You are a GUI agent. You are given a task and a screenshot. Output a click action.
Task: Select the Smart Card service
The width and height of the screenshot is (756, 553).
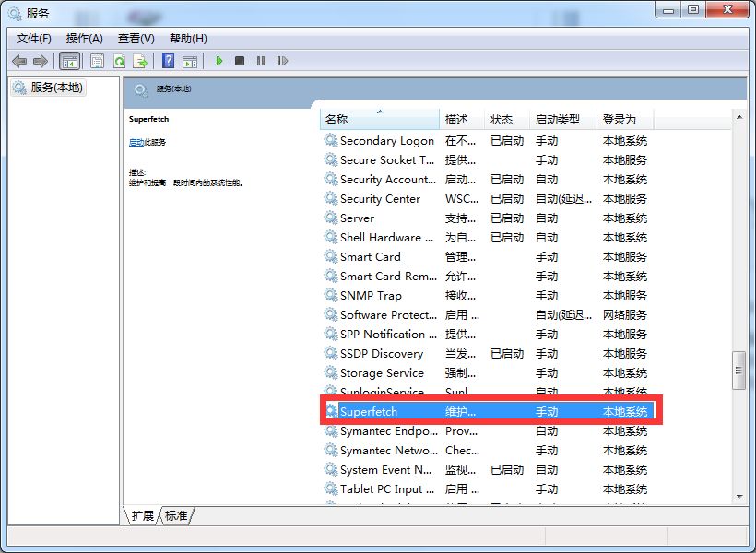(x=487, y=256)
